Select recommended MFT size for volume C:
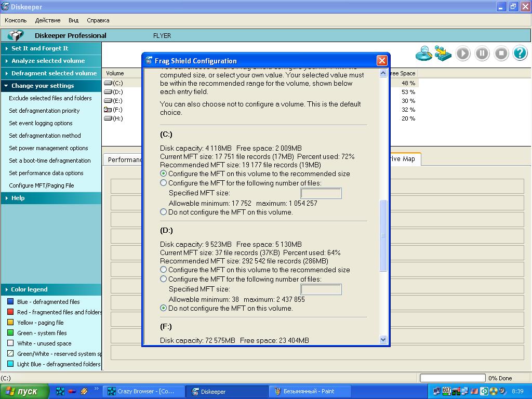 coord(163,174)
